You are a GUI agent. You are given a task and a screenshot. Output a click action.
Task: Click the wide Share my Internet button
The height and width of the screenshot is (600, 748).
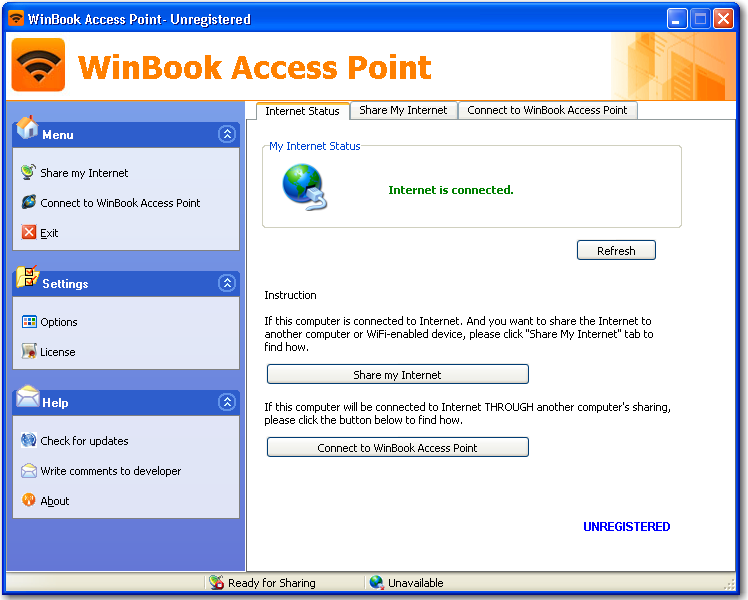(x=397, y=374)
